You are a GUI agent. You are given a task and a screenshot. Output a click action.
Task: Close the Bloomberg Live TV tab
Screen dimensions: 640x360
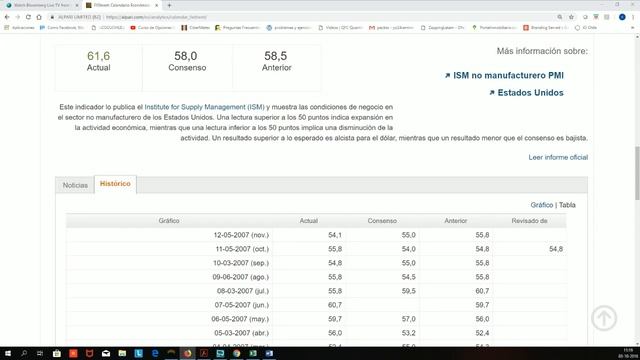coord(77,5)
